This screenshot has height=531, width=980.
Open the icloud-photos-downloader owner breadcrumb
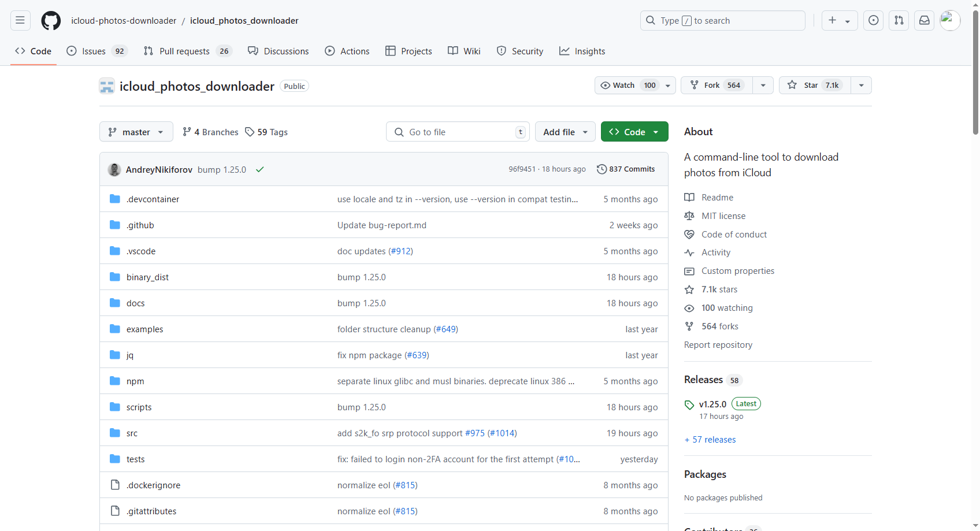pos(124,21)
